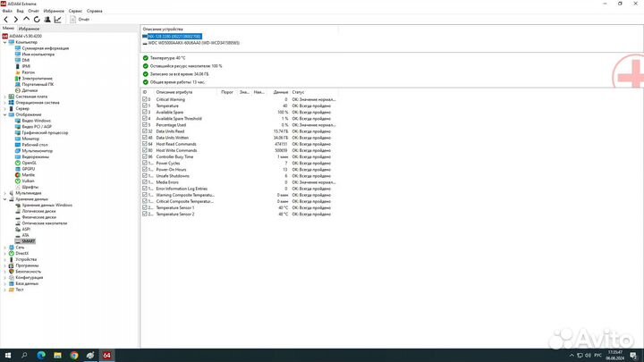Toggle the Power On Hours checkbox
Screen dimensions: 644x362
click(x=146, y=169)
